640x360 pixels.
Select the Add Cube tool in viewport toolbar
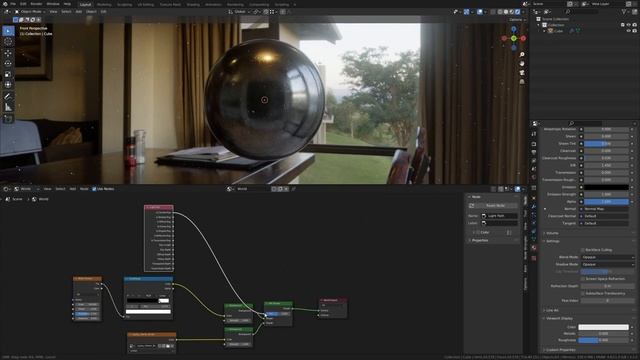[x=8, y=119]
